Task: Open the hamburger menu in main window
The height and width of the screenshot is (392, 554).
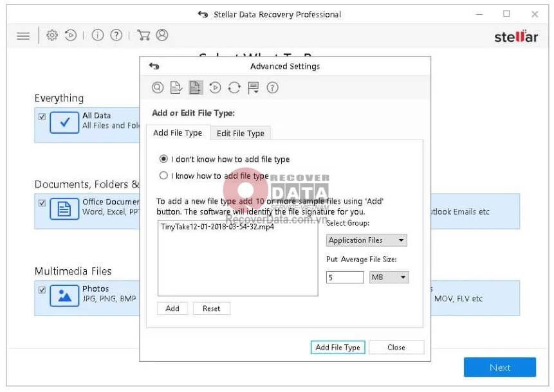Action: pos(23,36)
